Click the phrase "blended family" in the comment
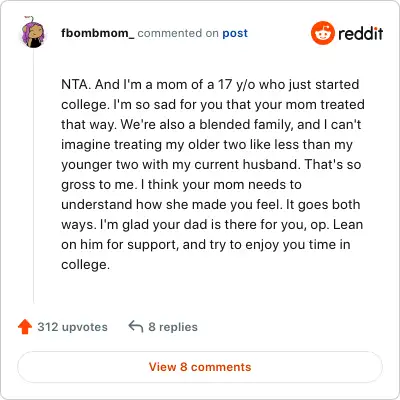This screenshot has height=400, width=400. coord(245,125)
